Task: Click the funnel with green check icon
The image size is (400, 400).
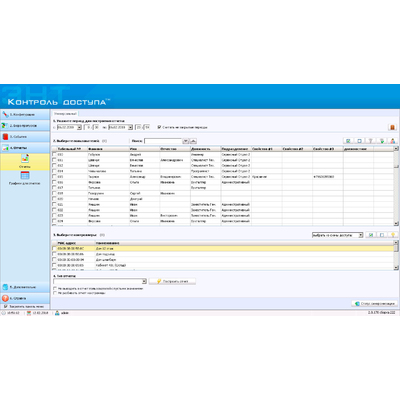Action: click(x=382, y=141)
